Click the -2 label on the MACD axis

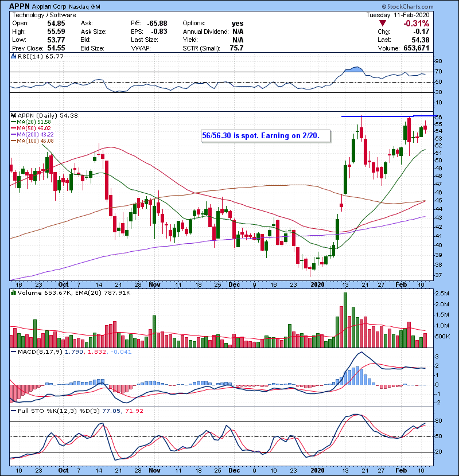tap(438, 403)
